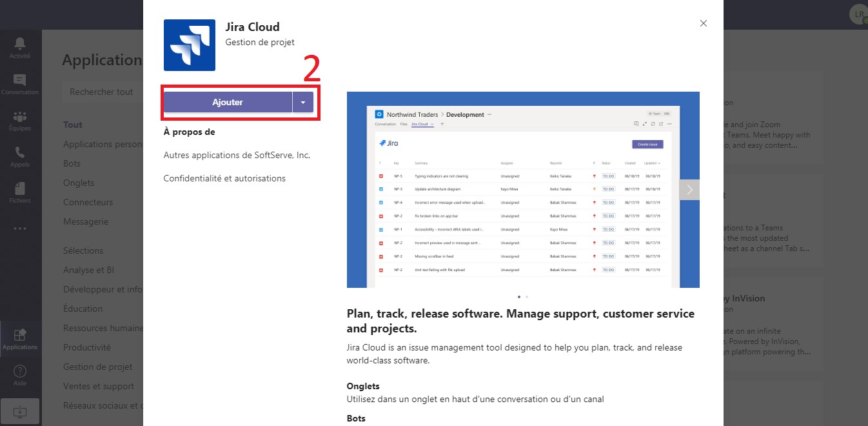The height and width of the screenshot is (426, 868).
Task: Click the download desktop app icon
Action: pos(20,411)
